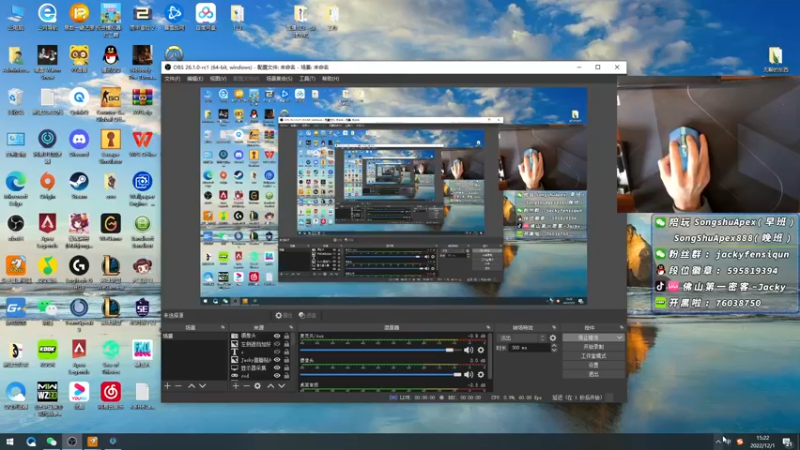The height and width of the screenshot is (450, 800).
Task: Open the 文件(F) menu
Action: coord(172,78)
